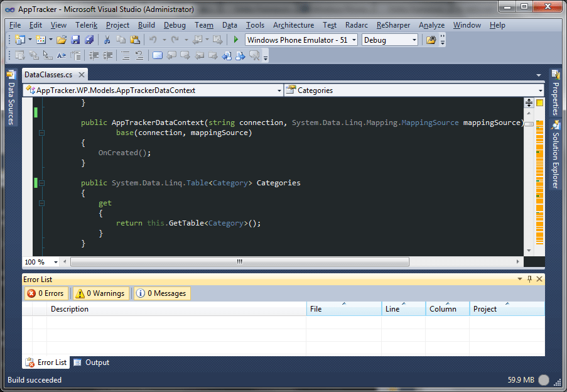Click the horizontal editor scrollbar thumb
Screen dimensions: 567x392
tap(240, 261)
